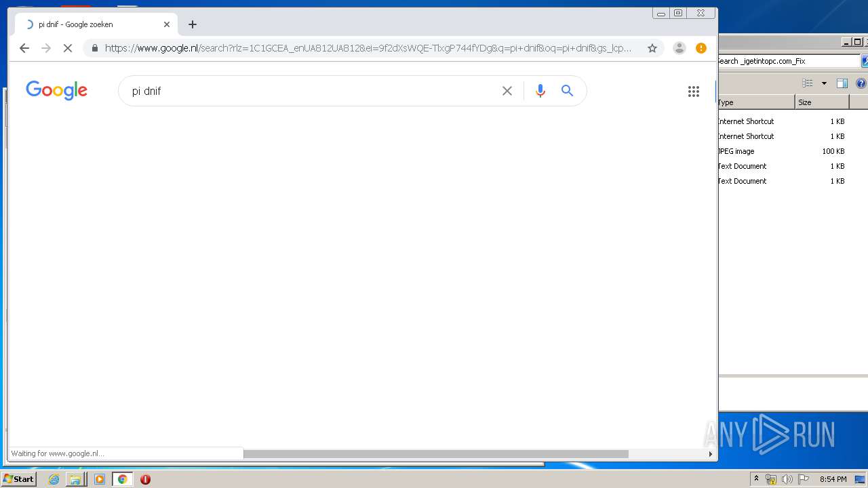Open the volume speaker tray icon
The width and height of the screenshot is (868, 488).
click(787, 479)
